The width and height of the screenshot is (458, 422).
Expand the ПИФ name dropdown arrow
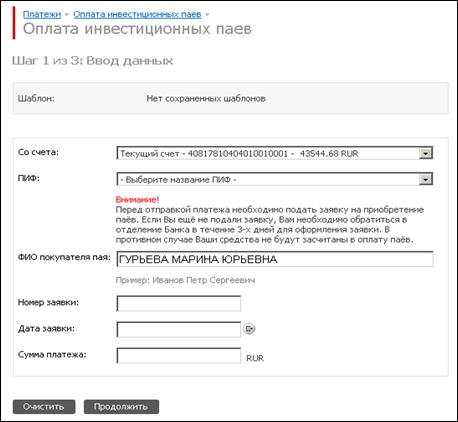(425, 179)
